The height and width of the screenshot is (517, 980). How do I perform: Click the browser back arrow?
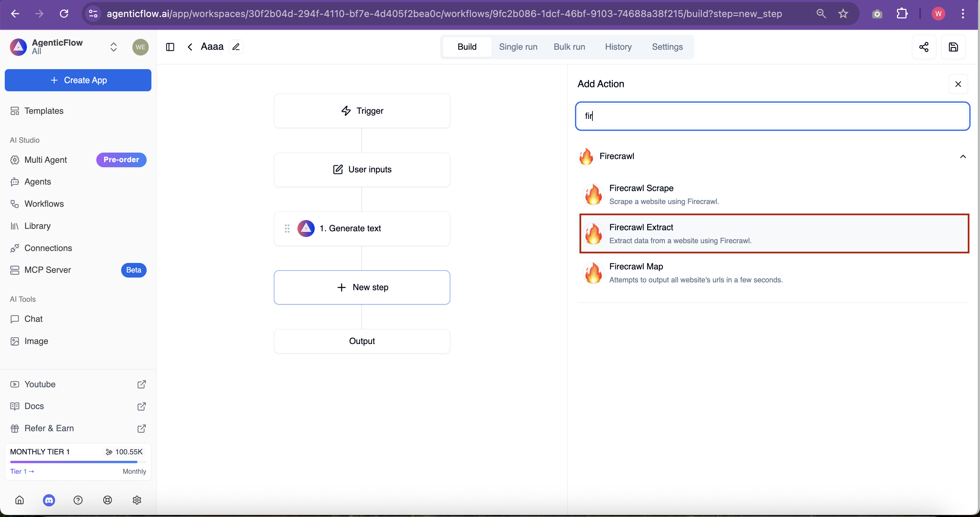[x=15, y=14]
